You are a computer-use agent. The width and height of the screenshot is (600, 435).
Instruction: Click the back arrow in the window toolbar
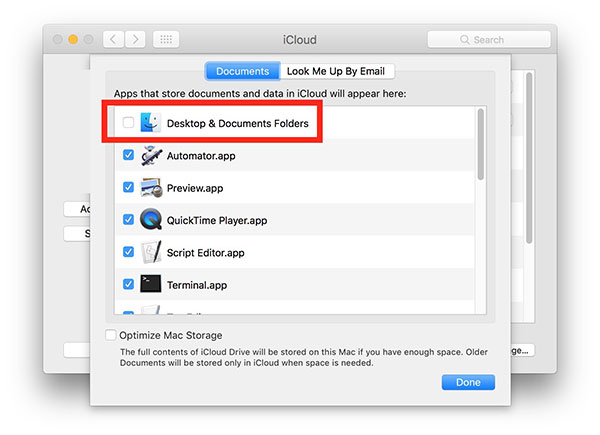click(x=113, y=39)
